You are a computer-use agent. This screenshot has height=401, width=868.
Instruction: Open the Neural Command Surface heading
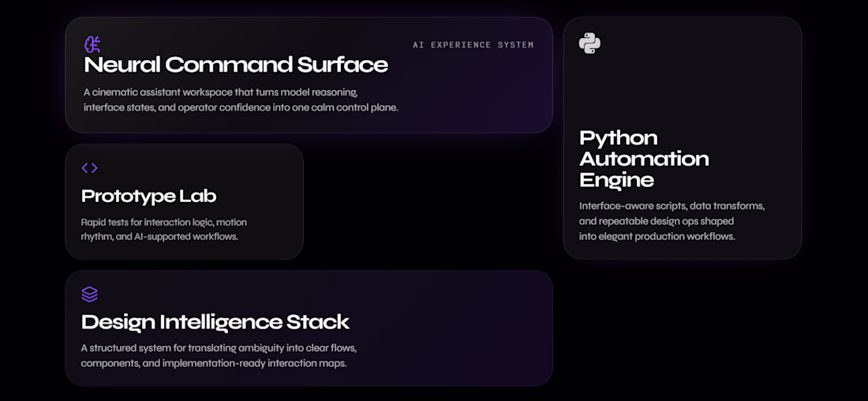pyautogui.click(x=236, y=65)
